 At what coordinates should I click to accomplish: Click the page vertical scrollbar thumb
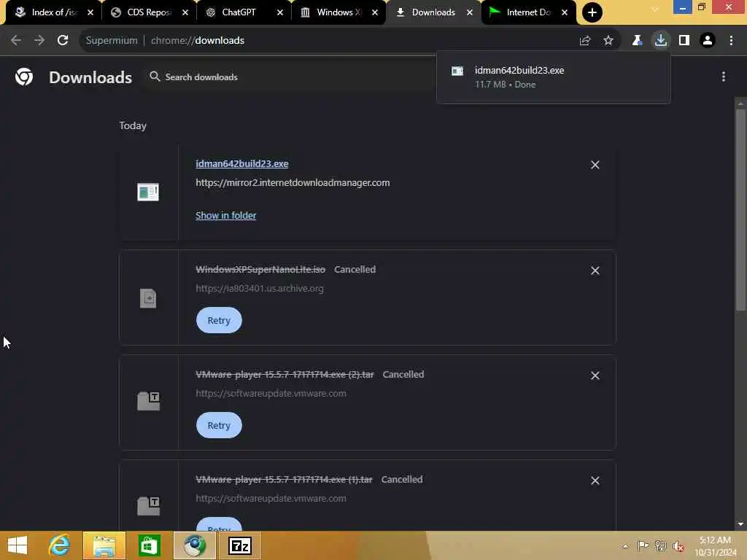pyautogui.click(x=740, y=209)
